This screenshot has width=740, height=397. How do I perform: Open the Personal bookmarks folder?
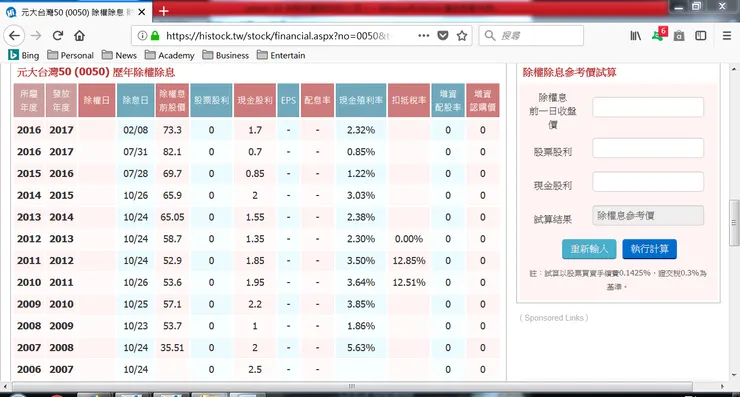(x=71, y=55)
